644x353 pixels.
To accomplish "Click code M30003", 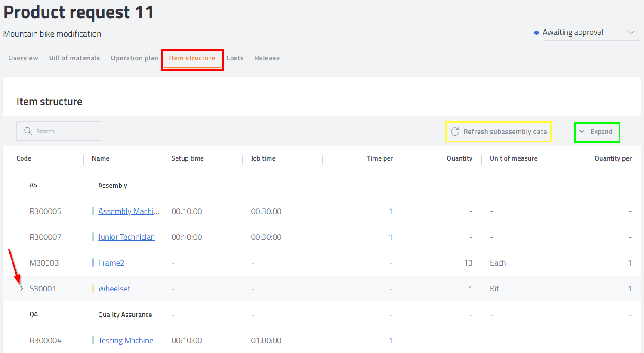I will 44,263.
